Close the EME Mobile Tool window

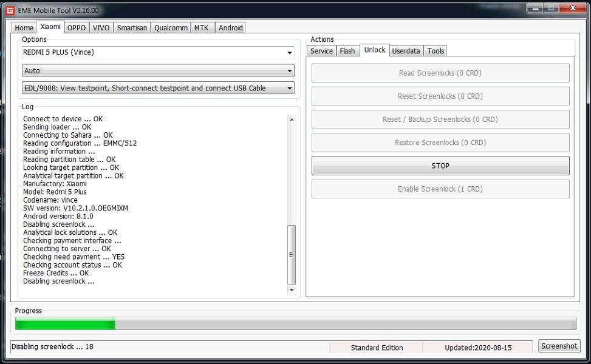(573, 8)
